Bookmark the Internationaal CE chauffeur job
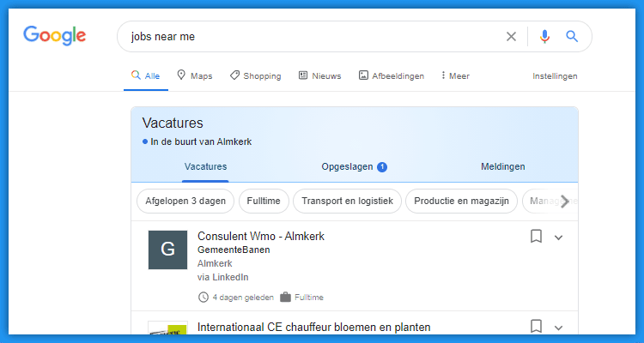The width and height of the screenshot is (644, 343). pos(536,326)
